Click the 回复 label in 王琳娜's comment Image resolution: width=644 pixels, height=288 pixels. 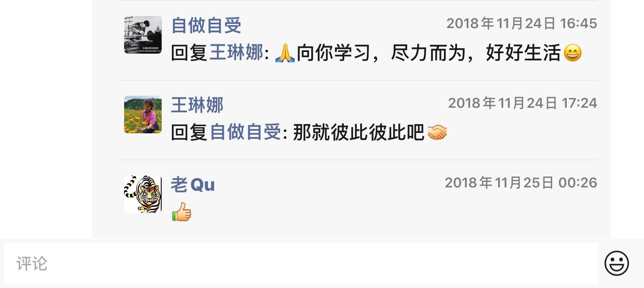190,133
